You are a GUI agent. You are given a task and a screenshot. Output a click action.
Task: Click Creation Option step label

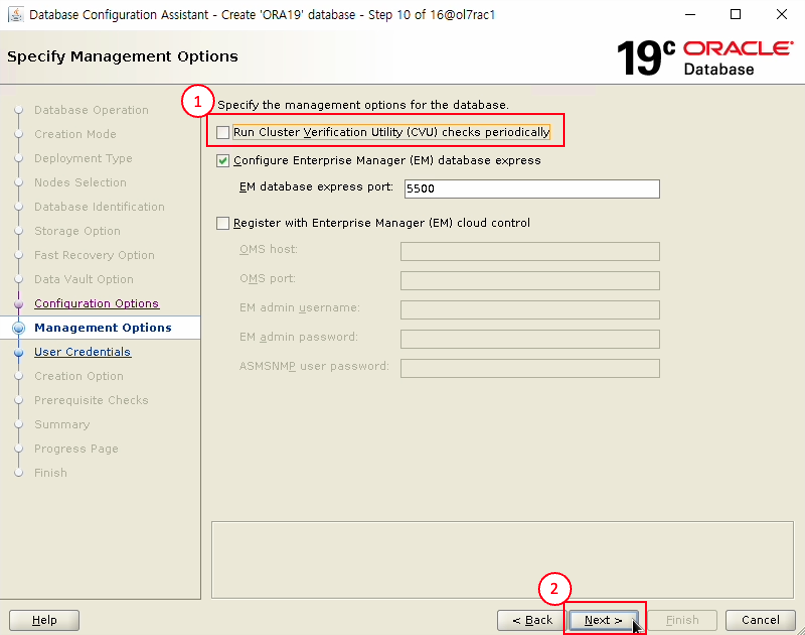click(79, 376)
